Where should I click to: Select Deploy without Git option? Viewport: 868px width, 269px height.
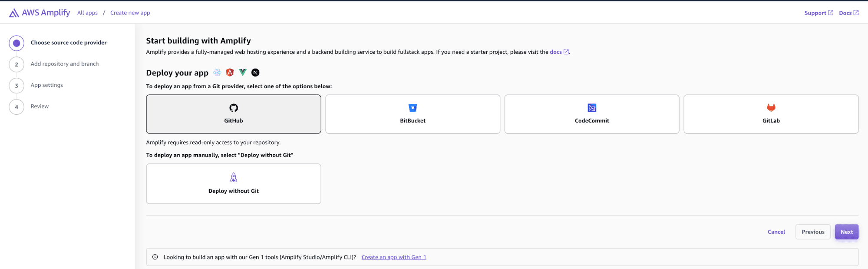click(x=233, y=183)
